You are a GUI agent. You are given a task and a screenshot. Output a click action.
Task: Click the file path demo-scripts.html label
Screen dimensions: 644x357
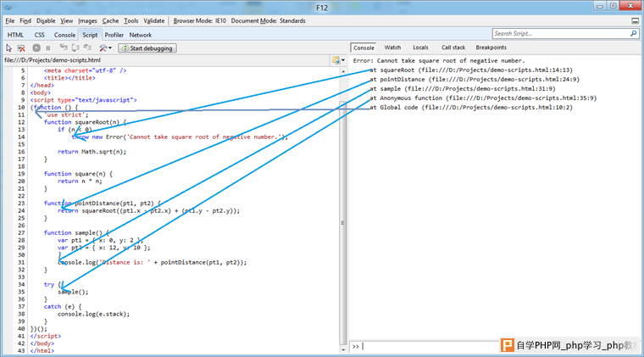click(53, 60)
